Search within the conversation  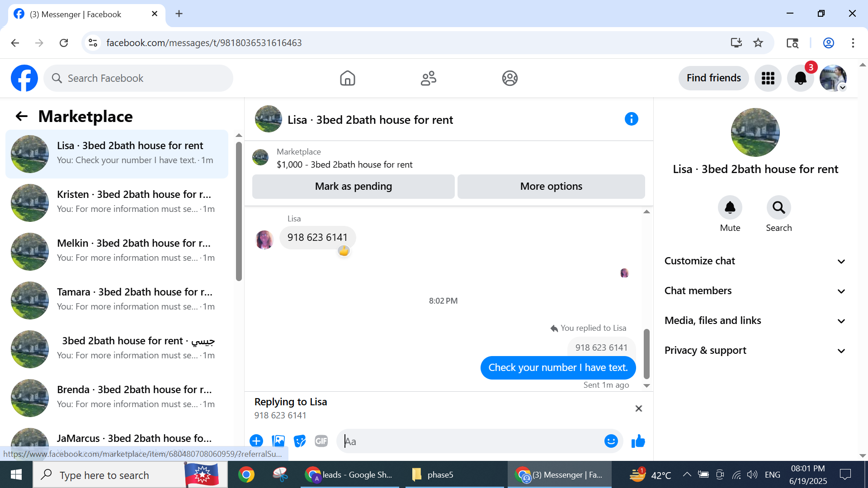pyautogui.click(x=778, y=207)
